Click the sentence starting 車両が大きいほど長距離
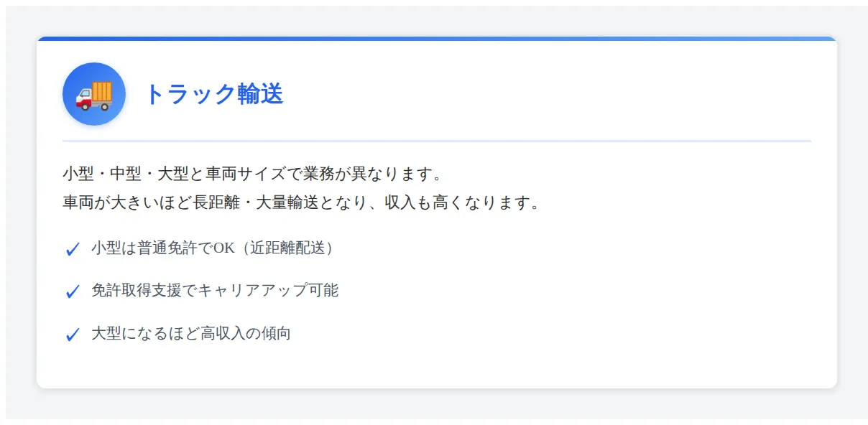The height and width of the screenshot is (425, 868). [x=301, y=202]
